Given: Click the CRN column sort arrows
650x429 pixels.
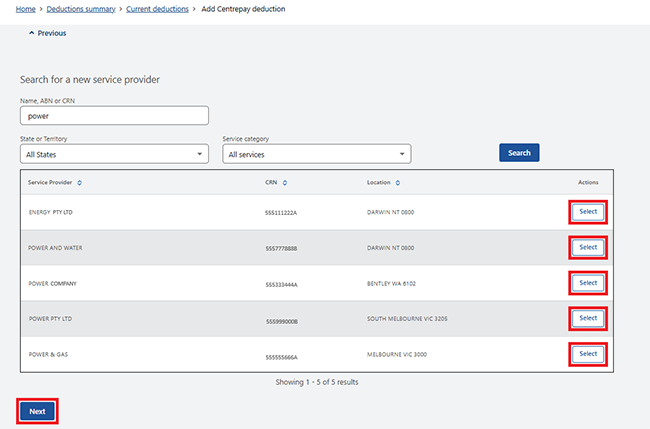Looking at the screenshot, I should [x=285, y=183].
